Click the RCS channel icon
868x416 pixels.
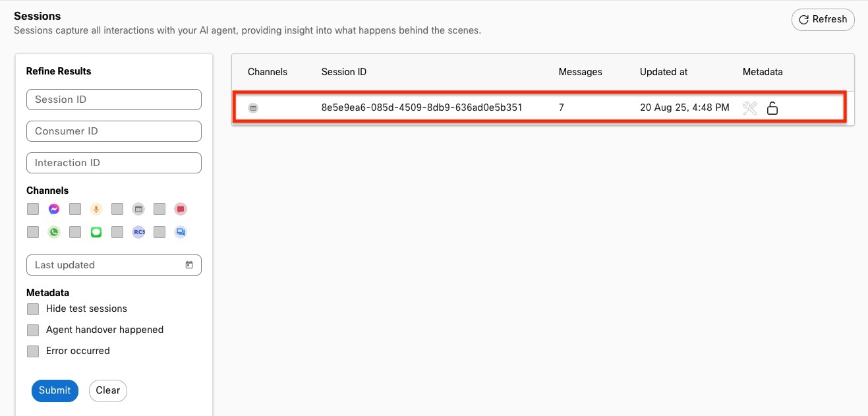pyautogui.click(x=138, y=232)
